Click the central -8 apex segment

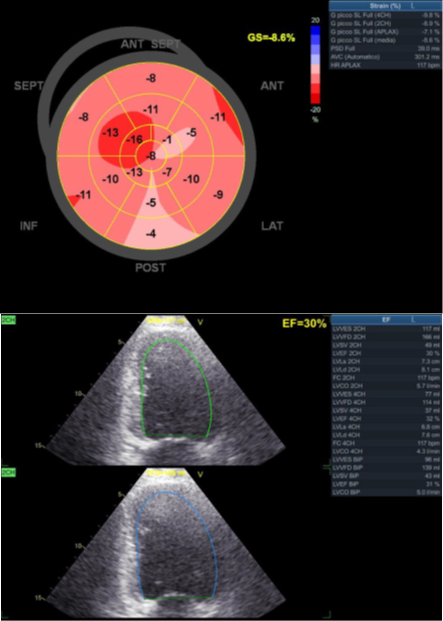tap(151, 156)
